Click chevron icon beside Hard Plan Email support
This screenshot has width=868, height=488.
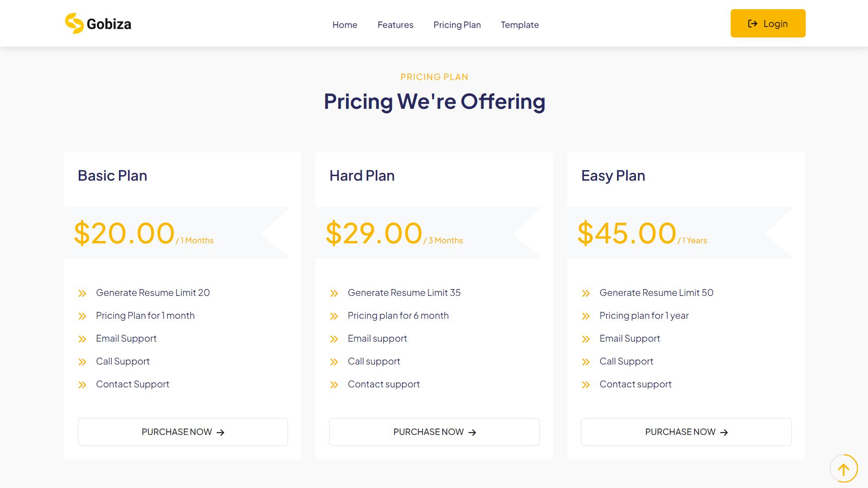[x=334, y=339]
